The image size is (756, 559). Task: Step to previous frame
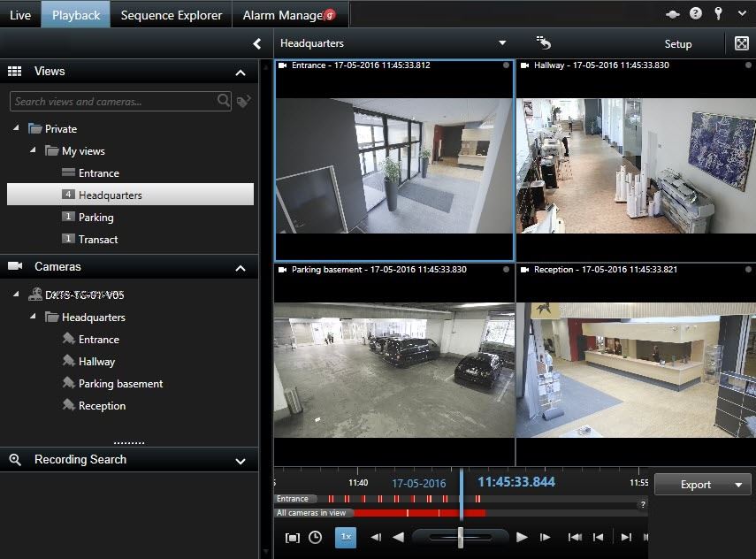pyautogui.click(x=376, y=537)
